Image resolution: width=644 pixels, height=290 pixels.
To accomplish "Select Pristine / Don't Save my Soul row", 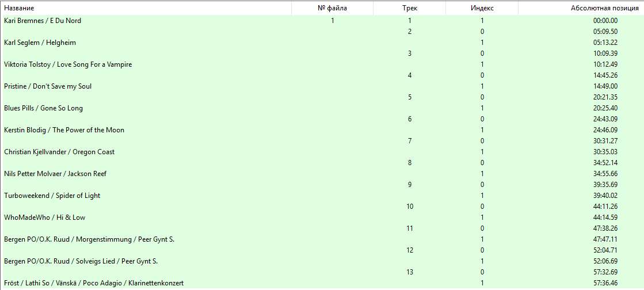I will (322, 86).
